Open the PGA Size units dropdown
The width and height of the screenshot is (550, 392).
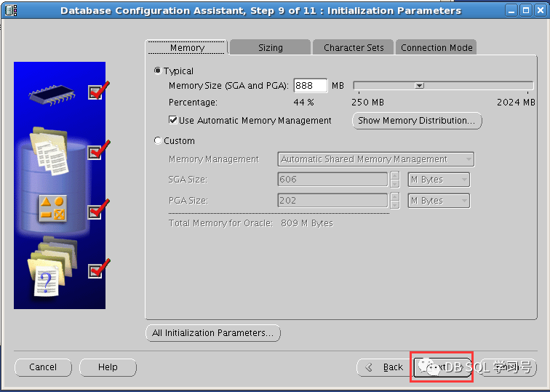click(439, 201)
